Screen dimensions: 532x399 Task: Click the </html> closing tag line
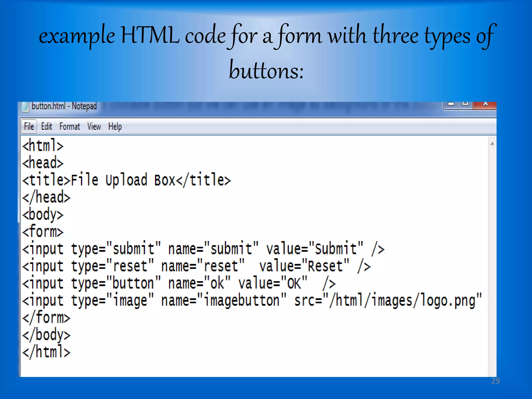(46, 352)
